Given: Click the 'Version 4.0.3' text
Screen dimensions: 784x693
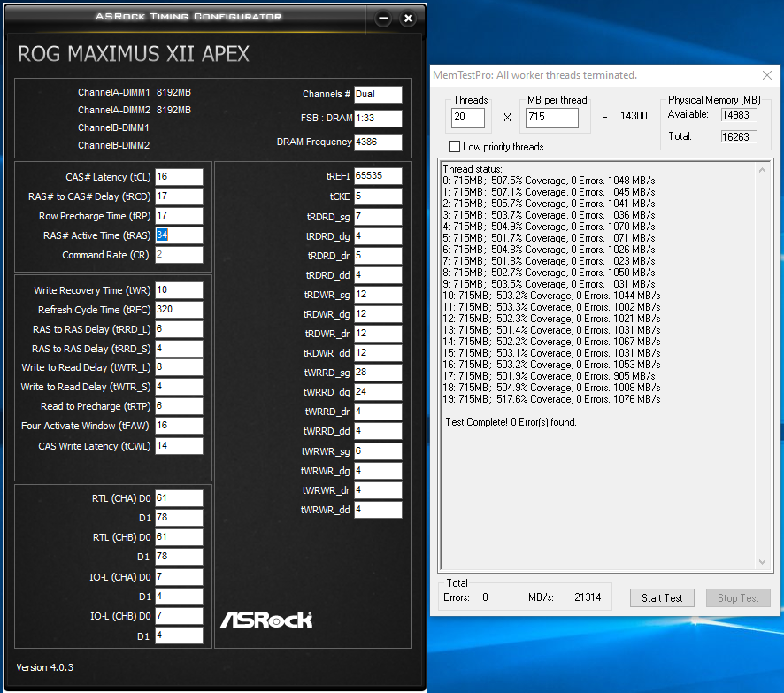Looking at the screenshot, I should [x=45, y=667].
